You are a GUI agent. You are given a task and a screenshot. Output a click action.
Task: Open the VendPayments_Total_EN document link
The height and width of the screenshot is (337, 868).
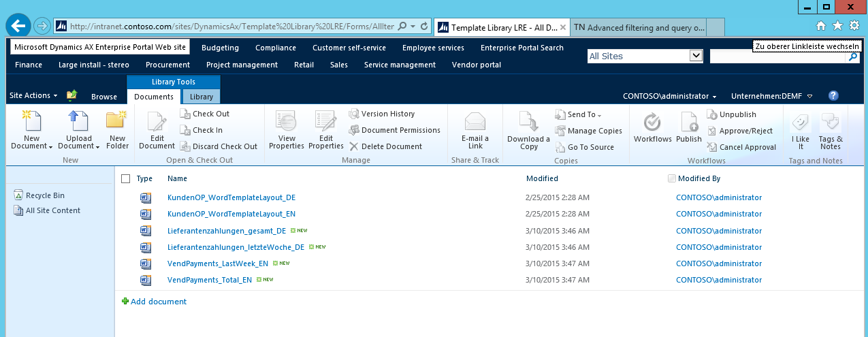point(209,280)
